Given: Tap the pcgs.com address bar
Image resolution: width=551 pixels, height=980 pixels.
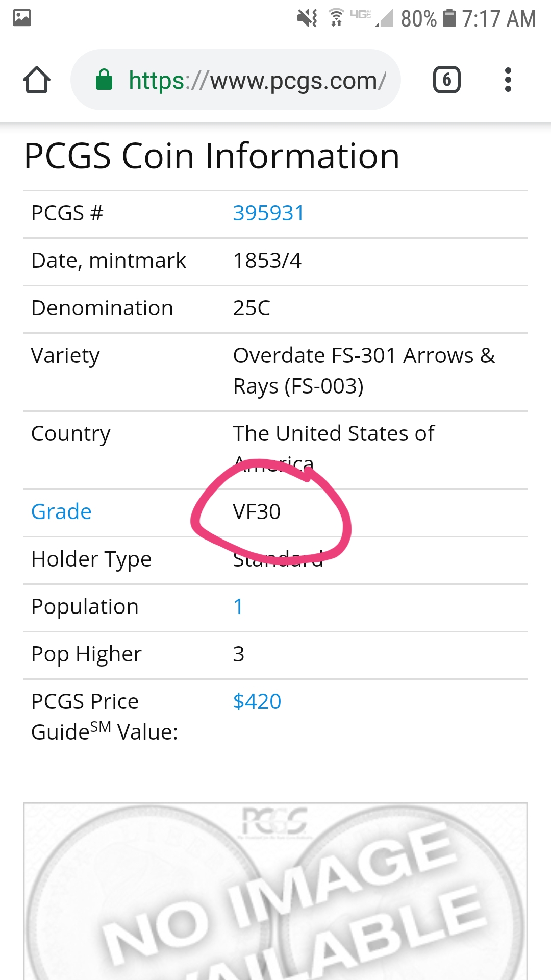Looking at the screenshot, I should pyautogui.click(x=236, y=80).
